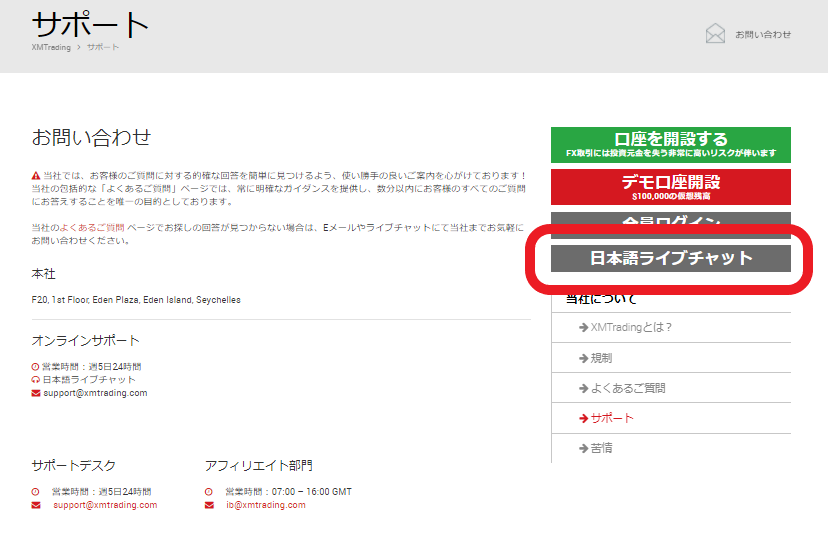Click the support@xmtrading.com email under オンラインサポート
This screenshot has width=828, height=541.
tap(95, 393)
